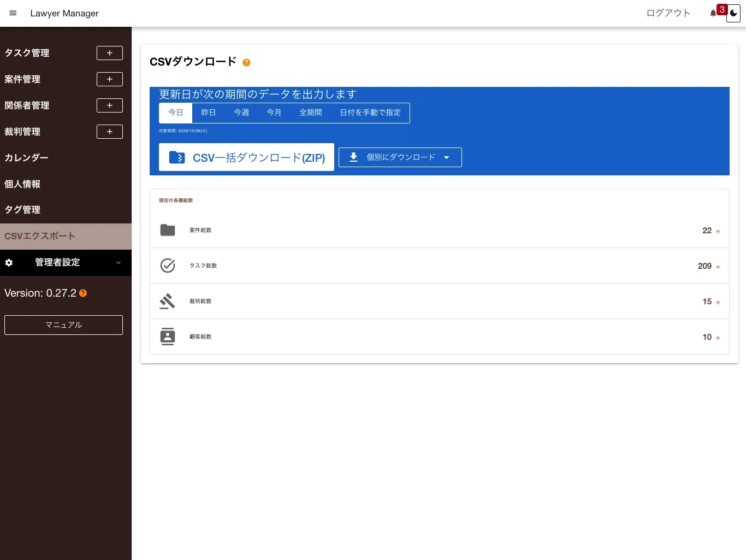Open 案件管理 in the sidebar
This screenshot has height=560, width=746.
[x=22, y=79]
